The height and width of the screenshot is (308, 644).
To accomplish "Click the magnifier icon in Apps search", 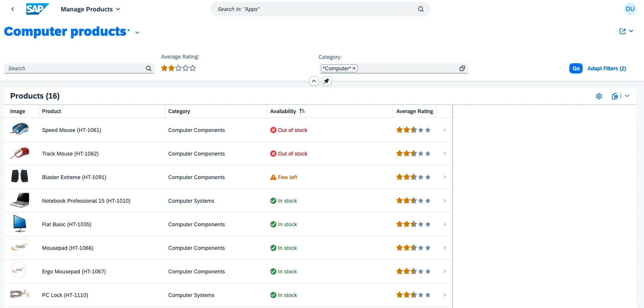I will pyautogui.click(x=421, y=9).
